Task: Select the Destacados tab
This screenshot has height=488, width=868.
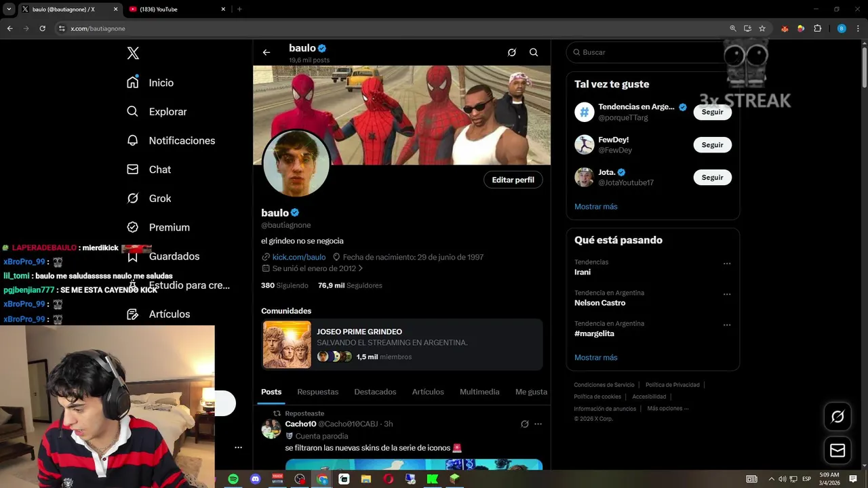Action: pos(375,392)
